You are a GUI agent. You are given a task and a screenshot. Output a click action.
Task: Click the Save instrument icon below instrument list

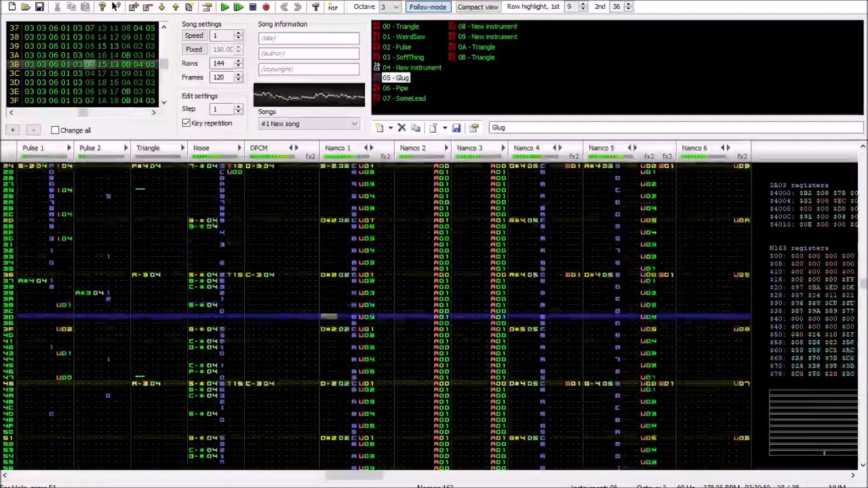(x=456, y=128)
